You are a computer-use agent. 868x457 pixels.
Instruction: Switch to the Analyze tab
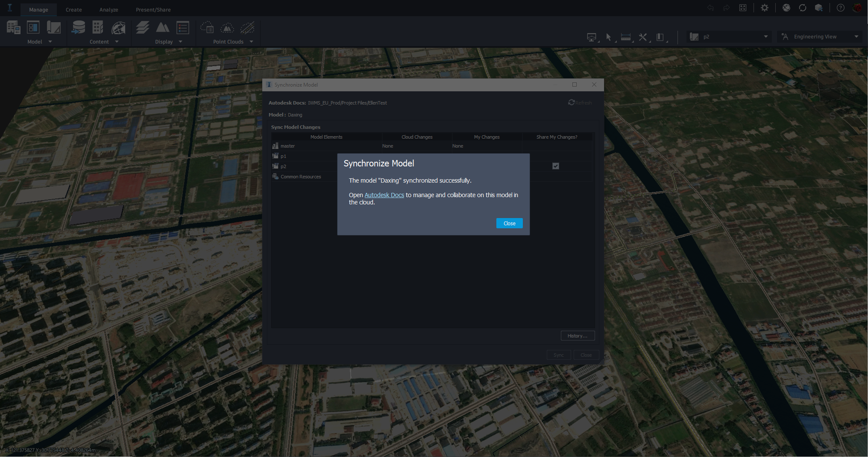(108, 9)
